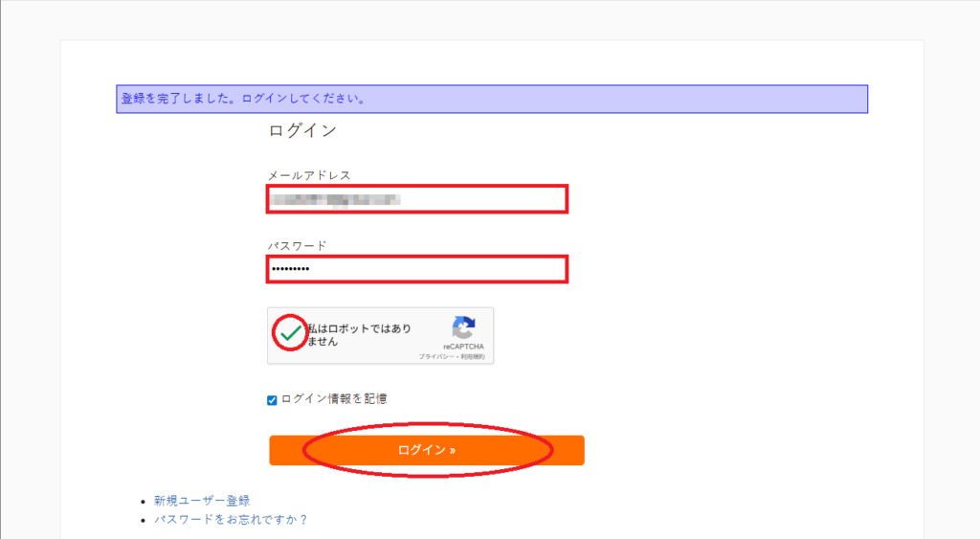This screenshot has width=980, height=539.
Task: Click the パスワード field label
Action: 297,246
